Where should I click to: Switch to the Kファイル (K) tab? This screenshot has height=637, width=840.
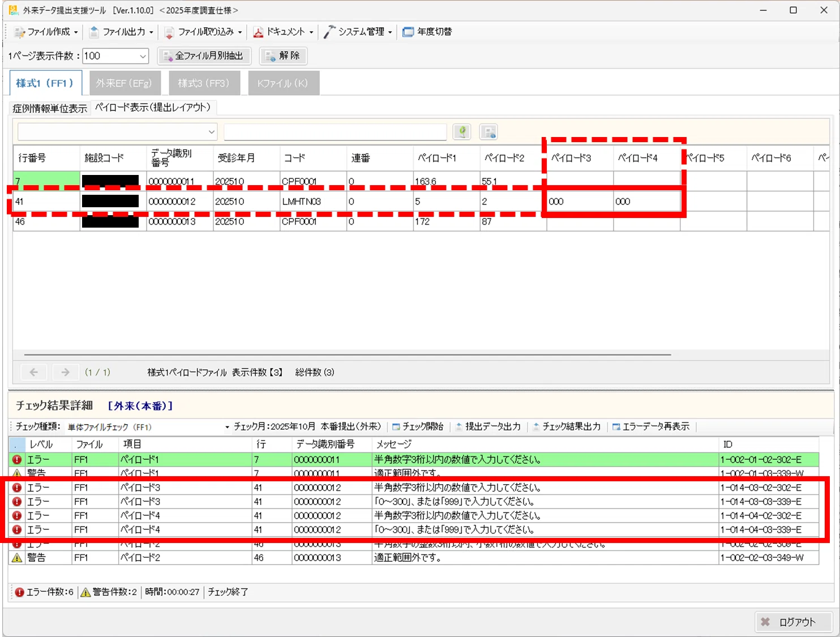point(283,83)
